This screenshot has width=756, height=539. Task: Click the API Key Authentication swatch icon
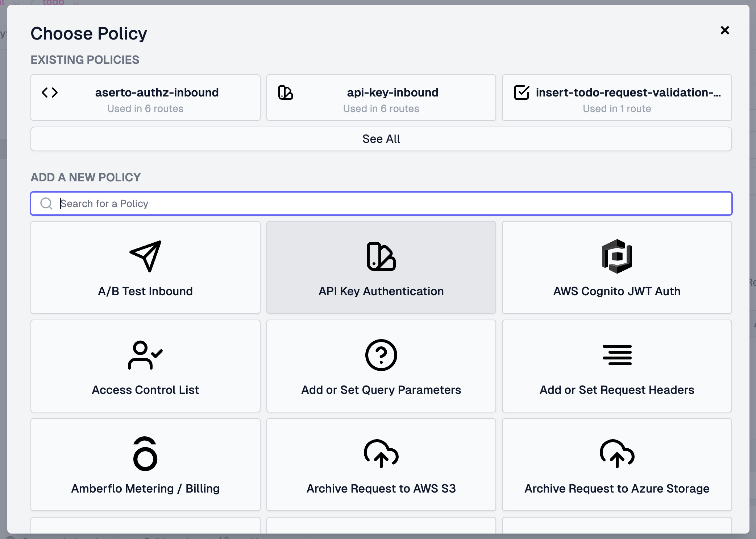381,256
